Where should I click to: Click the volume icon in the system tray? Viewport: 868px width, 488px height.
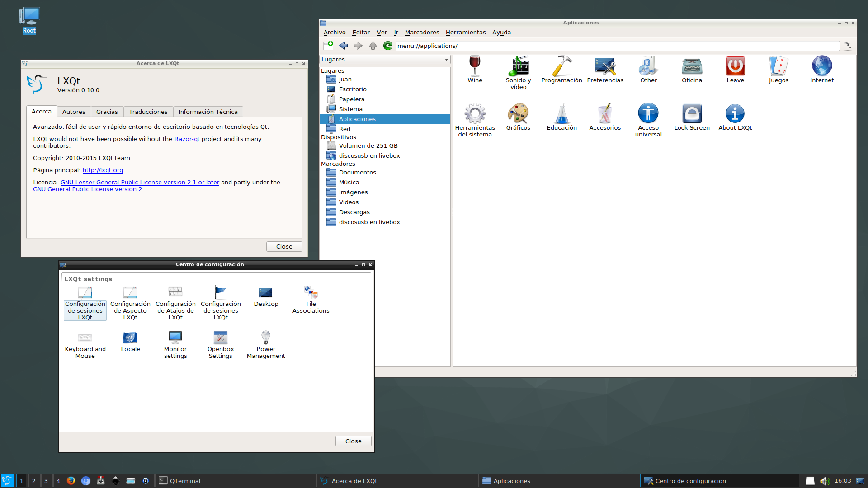pyautogui.click(x=824, y=481)
